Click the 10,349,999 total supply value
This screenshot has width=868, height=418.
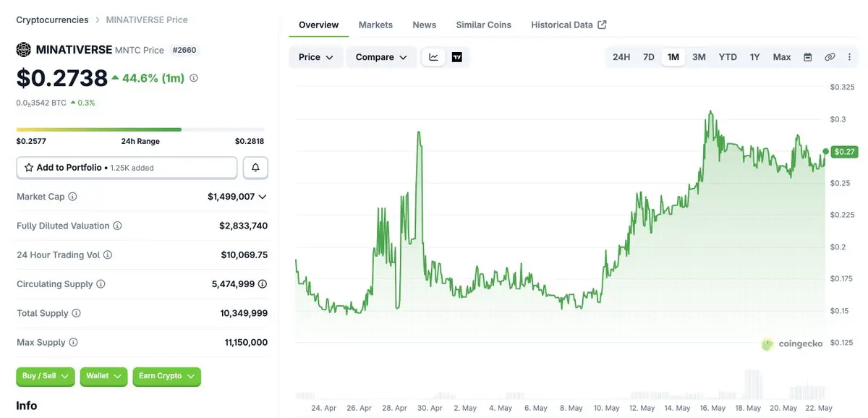[x=244, y=313]
